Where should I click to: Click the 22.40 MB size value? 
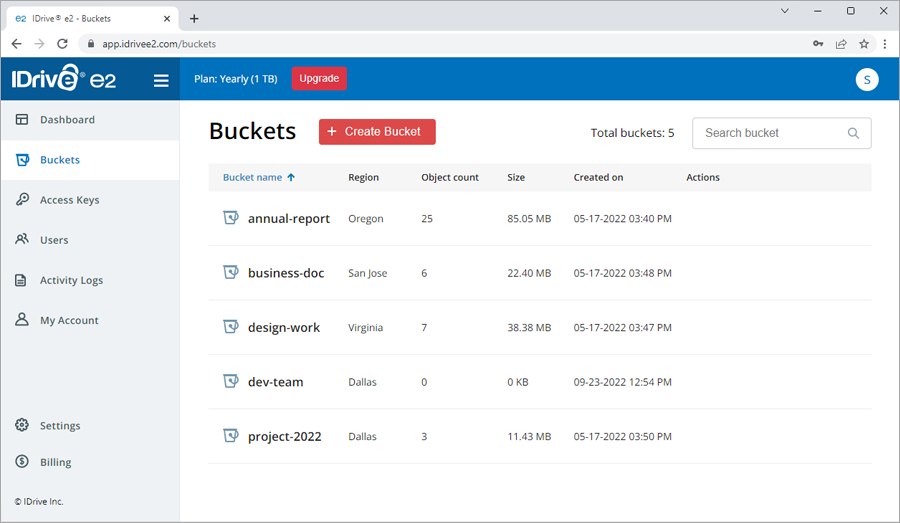pos(529,273)
